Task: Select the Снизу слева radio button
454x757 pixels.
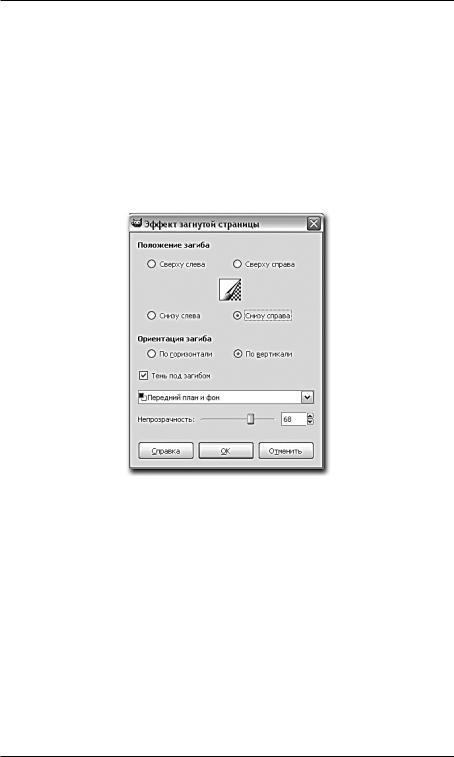Action: (152, 315)
